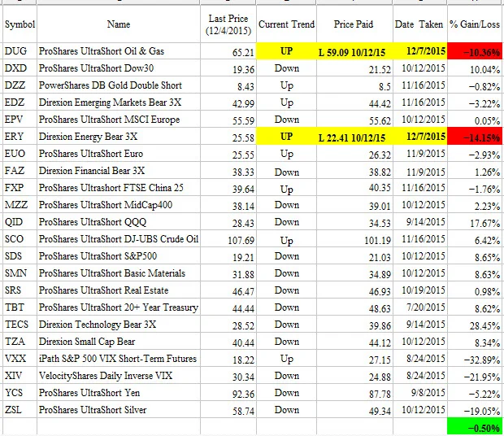This screenshot has width=504, height=436.
Task: Click the L 22.41 10/12/15 price paid cell
Action: pyautogui.click(x=354, y=137)
